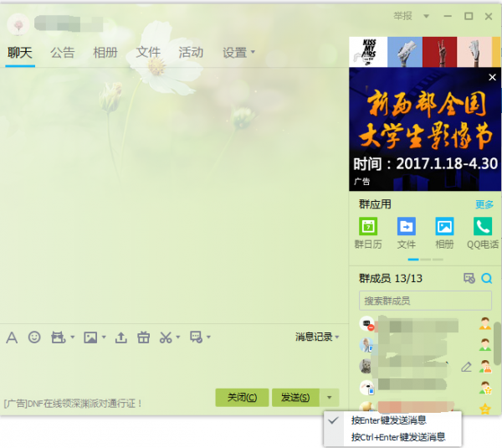Expand the 消息记录 dropdown
Screen dimensions: 502x448
[x=317, y=337]
